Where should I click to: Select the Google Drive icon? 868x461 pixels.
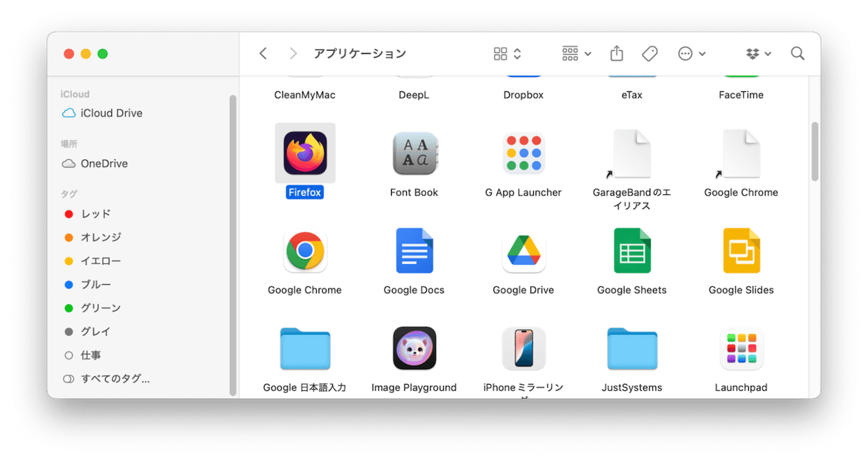pos(523,250)
